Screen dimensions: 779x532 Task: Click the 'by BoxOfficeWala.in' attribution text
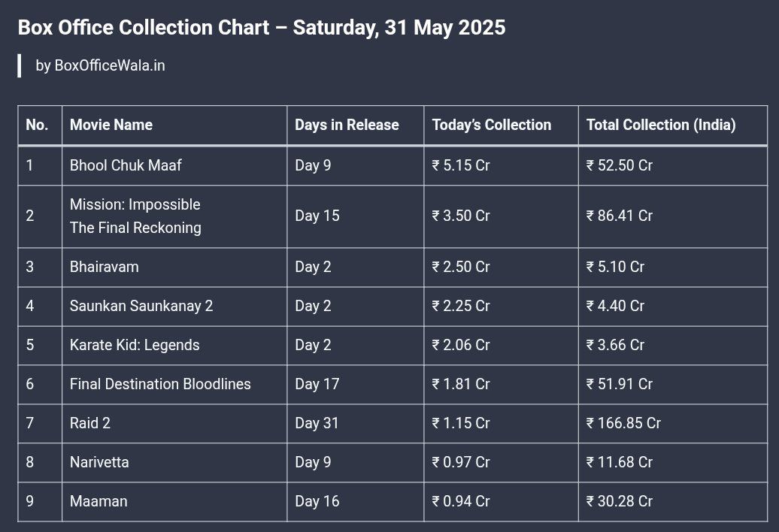(100, 65)
